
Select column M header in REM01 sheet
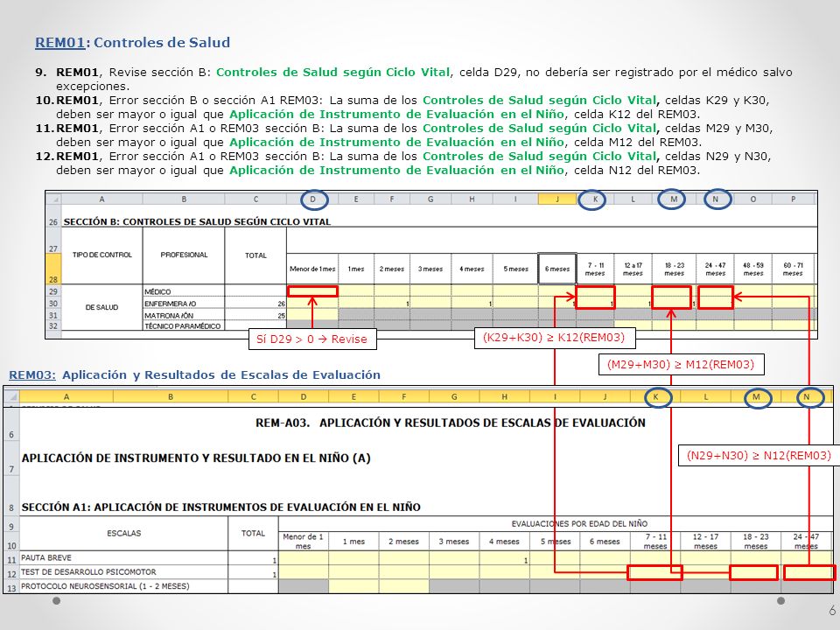tap(674, 199)
